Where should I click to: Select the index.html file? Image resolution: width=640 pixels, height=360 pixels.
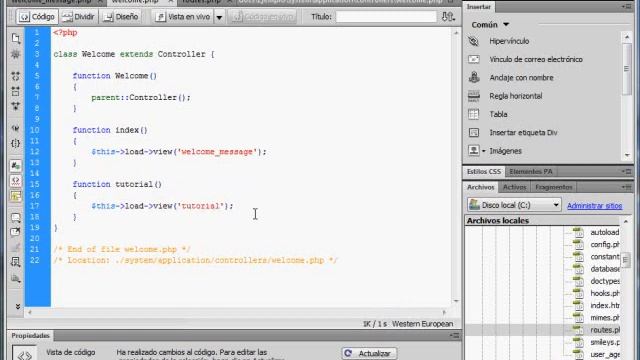(604, 306)
